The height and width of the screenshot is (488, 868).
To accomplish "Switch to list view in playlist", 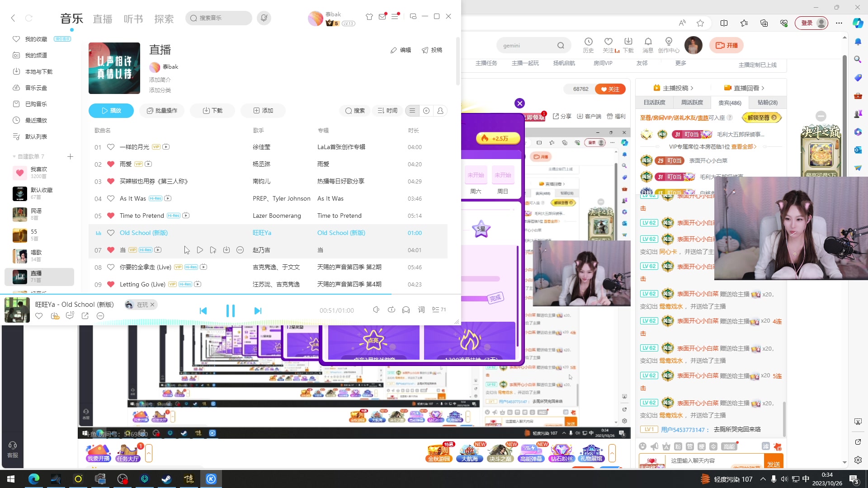I will tap(412, 111).
